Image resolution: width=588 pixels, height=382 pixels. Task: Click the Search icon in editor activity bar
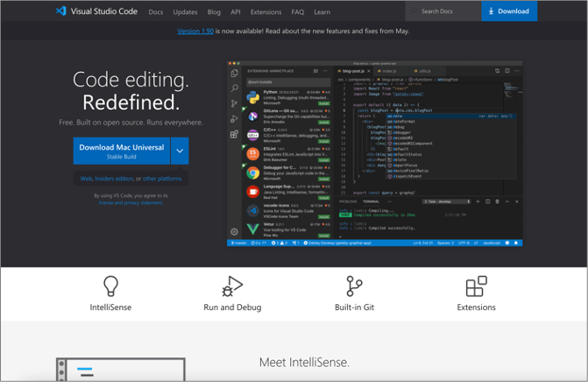[234, 88]
